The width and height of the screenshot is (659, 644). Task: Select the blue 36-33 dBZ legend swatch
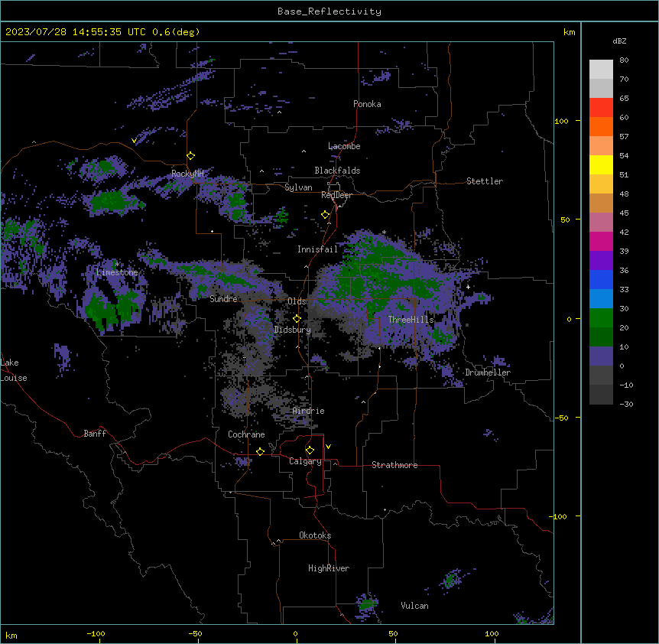[x=601, y=279]
